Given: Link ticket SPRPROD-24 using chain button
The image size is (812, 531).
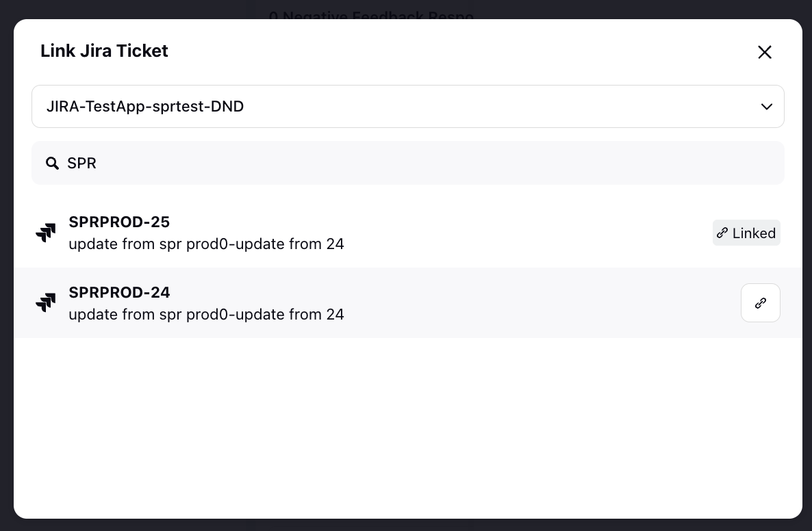Looking at the screenshot, I should click(760, 302).
